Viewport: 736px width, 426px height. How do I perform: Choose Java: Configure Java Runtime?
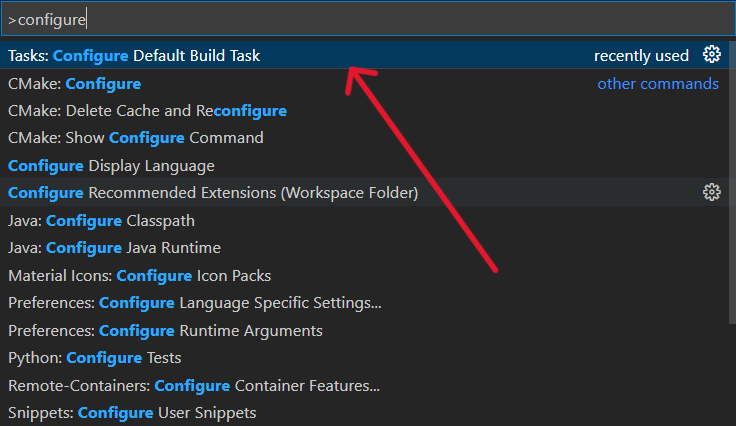[114, 247]
